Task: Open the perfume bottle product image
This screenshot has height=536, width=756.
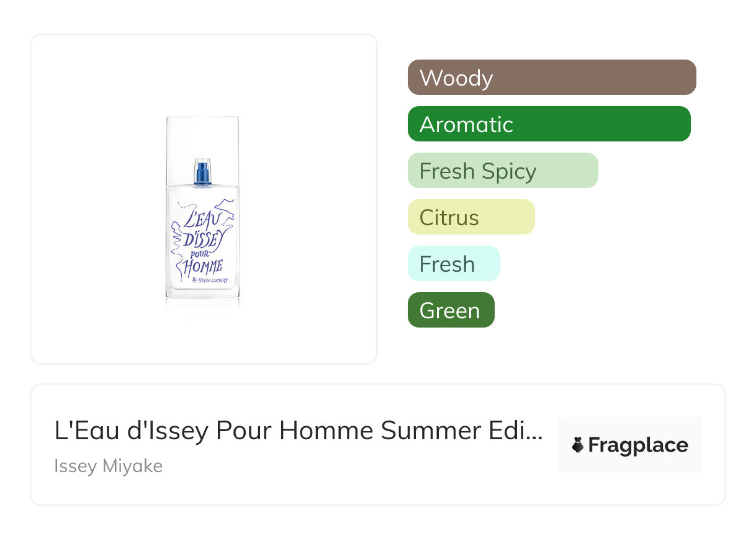Action: tap(204, 199)
